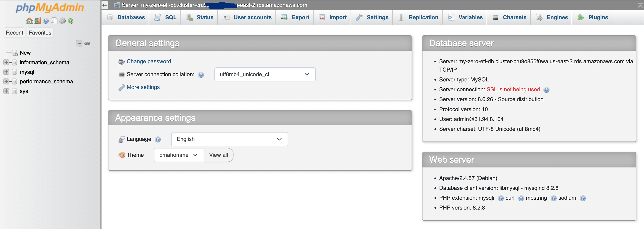The width and height of the screenshot is (644, 229).
Task: Open the Charsets tab
Action: coord(509,17)
